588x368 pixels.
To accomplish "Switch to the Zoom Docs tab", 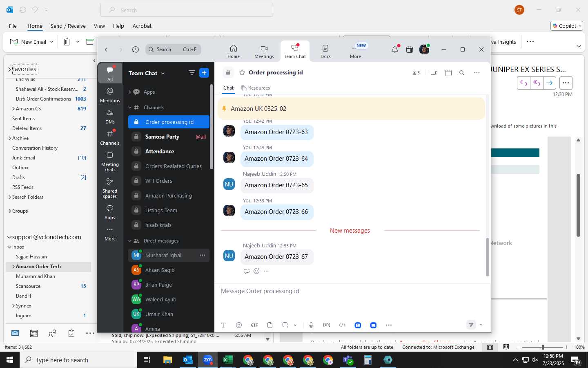I will click(x=325, y=52).
